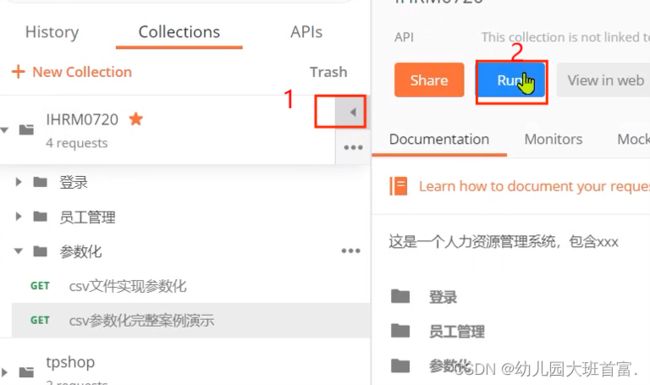Run the IHRM0720 collection
The width and height of the screenshot is (650, 385).
click(511, 80)
